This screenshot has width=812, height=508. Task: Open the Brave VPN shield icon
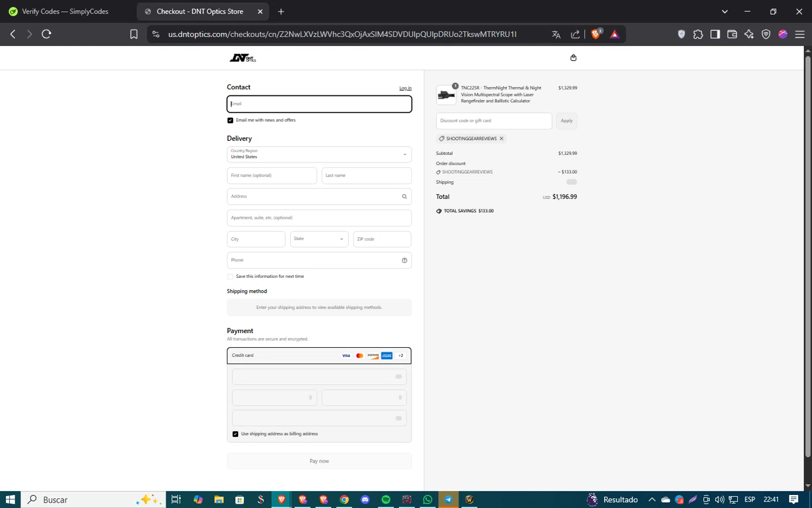click(766, 34)
